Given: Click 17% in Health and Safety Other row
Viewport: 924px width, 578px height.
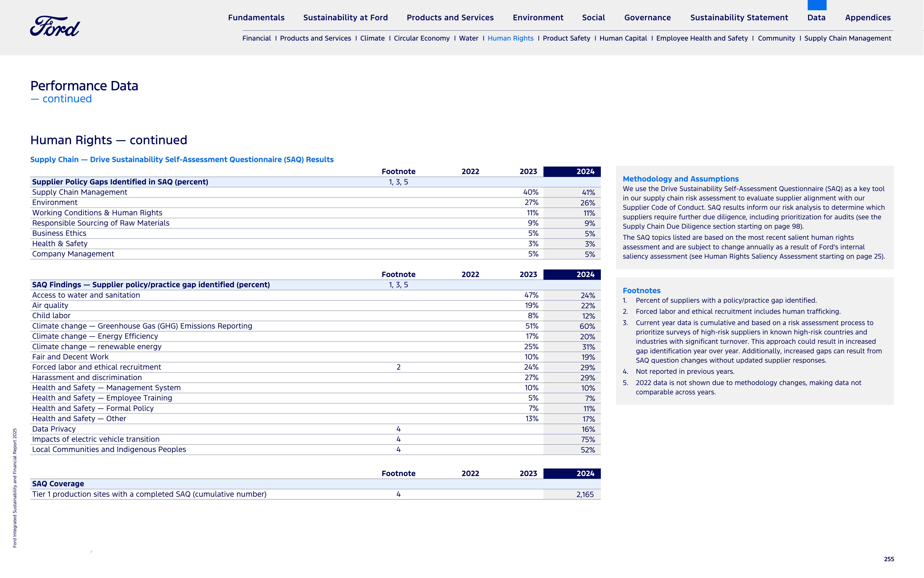Looking at the screenshot, I should pos(589,419).
